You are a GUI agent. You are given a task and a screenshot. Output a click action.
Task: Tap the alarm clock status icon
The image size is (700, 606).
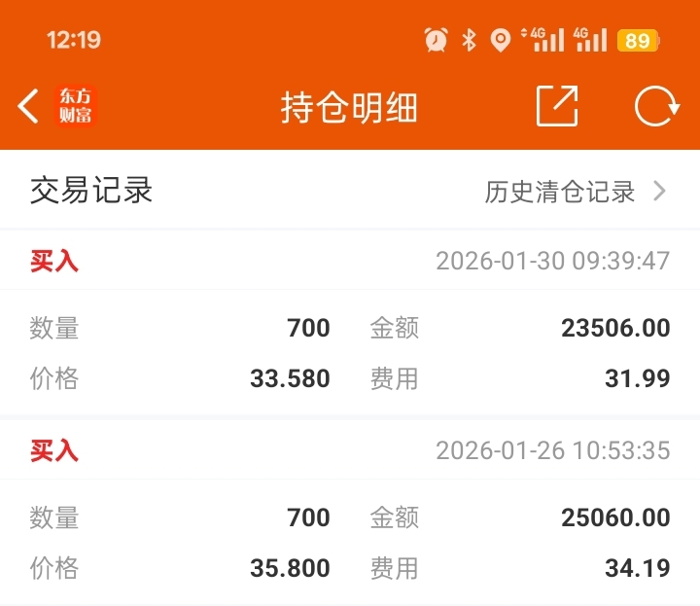pyautogui.click(x=436, y=40)
